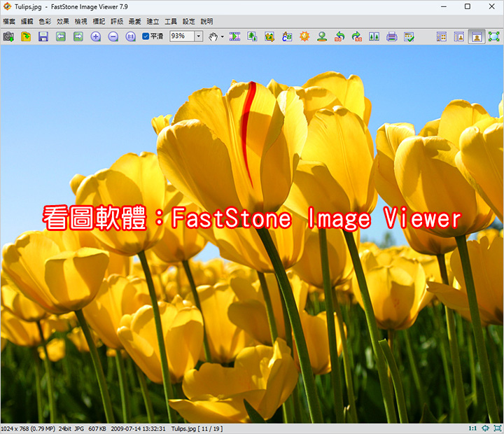The width and height of the screenshot is (504, 434).
Task: Open the adjust lighting sun icon
Action: [x=304, y=36]
